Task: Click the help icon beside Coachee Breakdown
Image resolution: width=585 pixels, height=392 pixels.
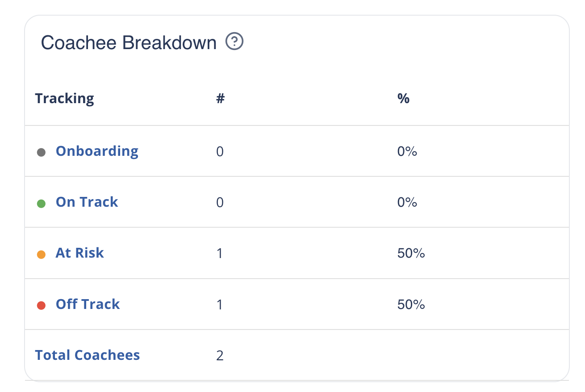Action: (x=234, y=42)
